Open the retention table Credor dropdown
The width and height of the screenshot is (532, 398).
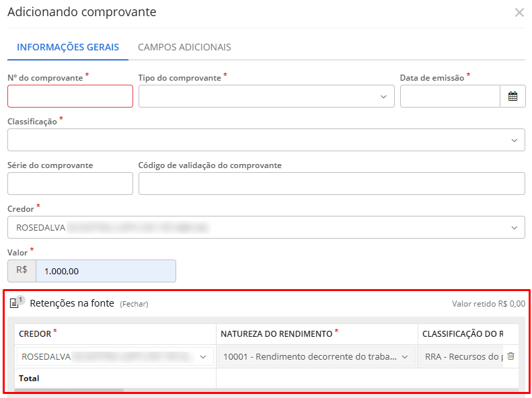click(116, 356)
